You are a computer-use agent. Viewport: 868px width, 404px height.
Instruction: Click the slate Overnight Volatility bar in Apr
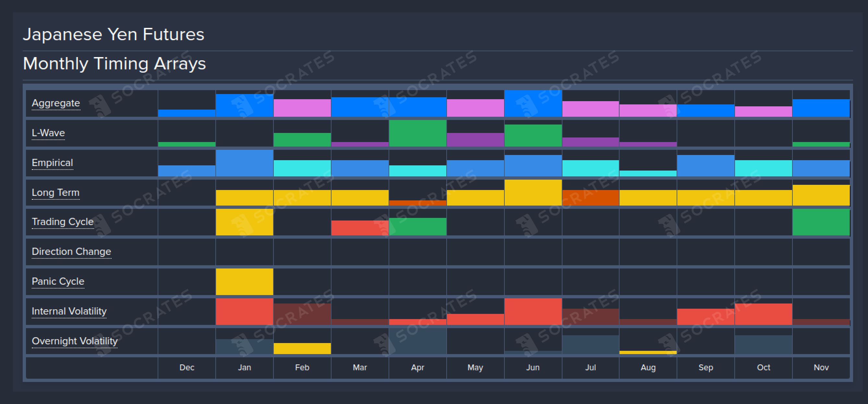(x=417, y=341)
